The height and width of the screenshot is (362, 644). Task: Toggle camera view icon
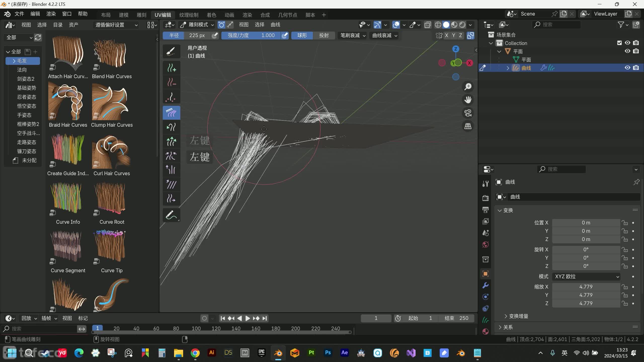[468, 113]
